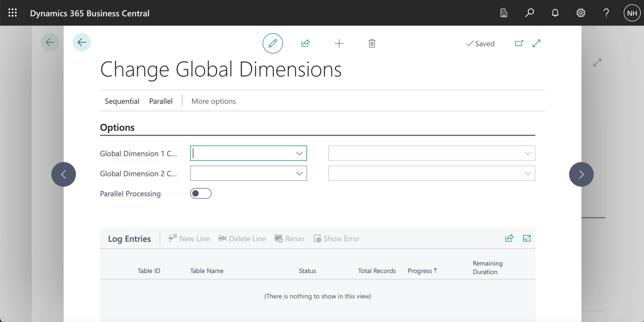Expand the Global Dimension 1 Code dropdown

(299, 153)
